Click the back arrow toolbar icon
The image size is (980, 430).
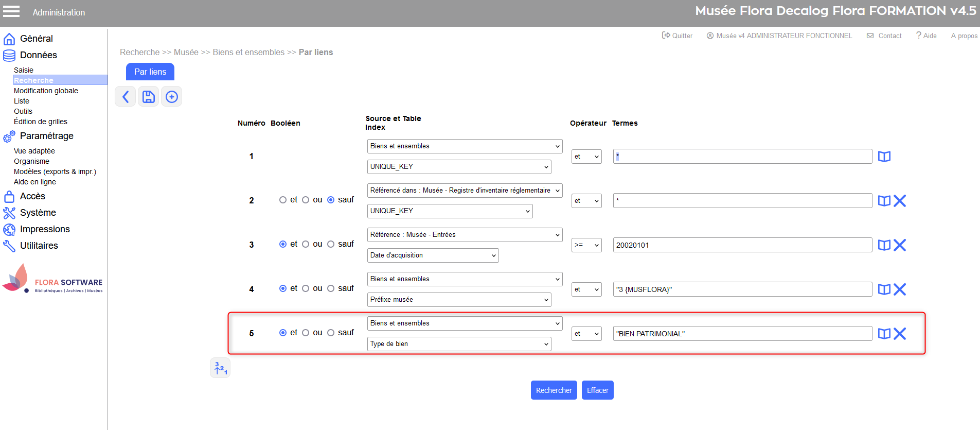pos(125,97)
